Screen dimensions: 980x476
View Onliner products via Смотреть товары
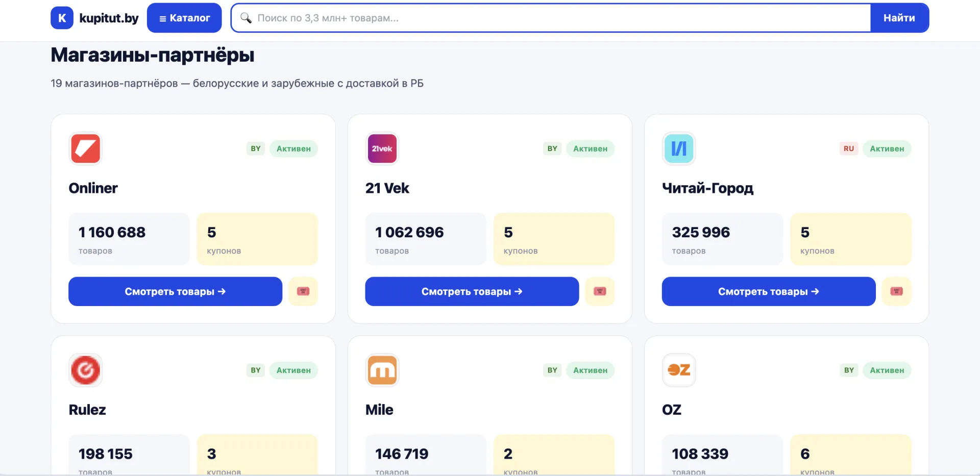(175, 291)
